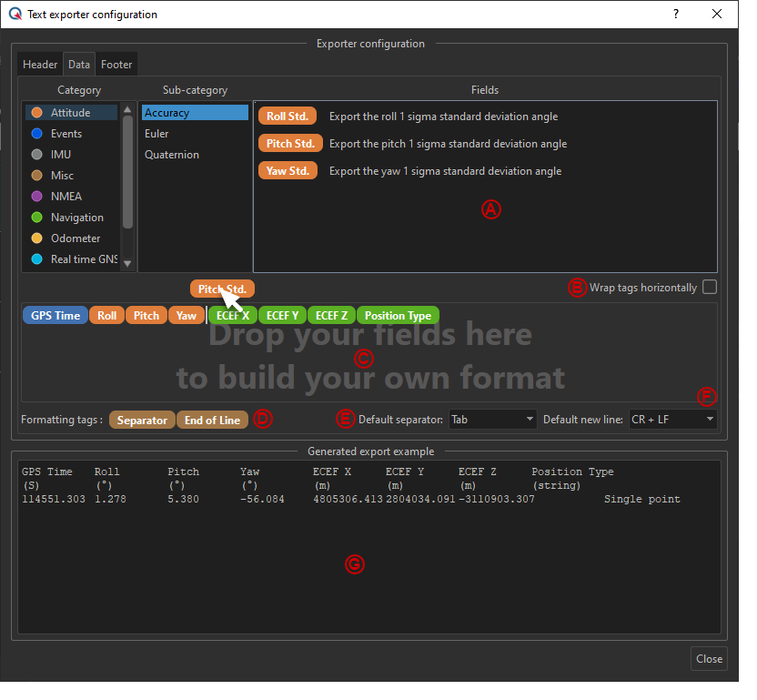Select the Odometer category
Image resolution: width=757 pixels, height=700 pixels.
(x=76, y=238)
